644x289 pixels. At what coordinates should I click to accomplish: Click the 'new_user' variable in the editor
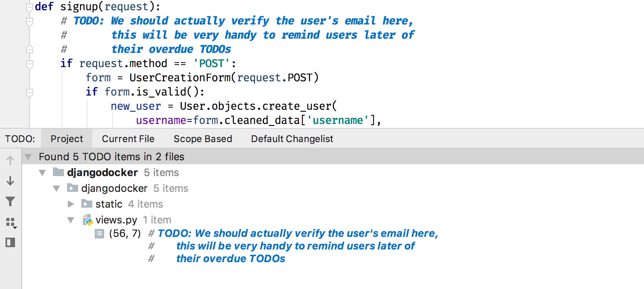(136, 106)
